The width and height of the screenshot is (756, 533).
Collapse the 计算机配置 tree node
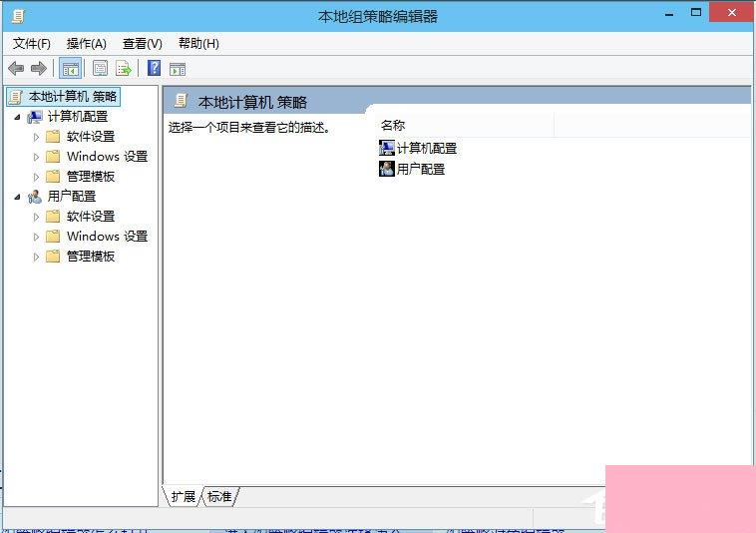[17, 117]
